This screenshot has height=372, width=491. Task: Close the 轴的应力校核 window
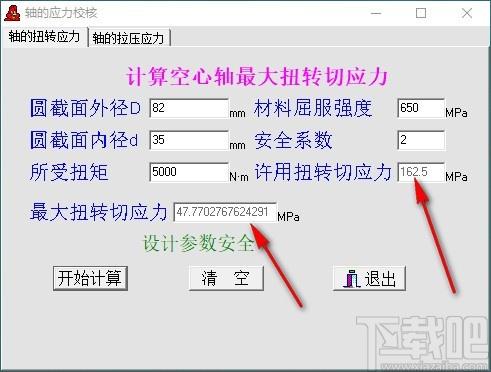click(467, 13)
